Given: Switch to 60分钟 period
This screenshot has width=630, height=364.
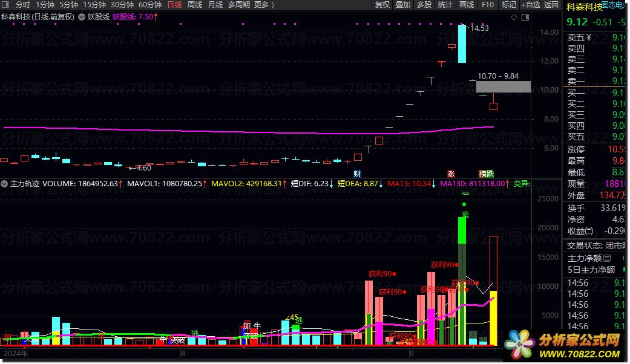Looking at the screenshot, I should tap(150, 5).
